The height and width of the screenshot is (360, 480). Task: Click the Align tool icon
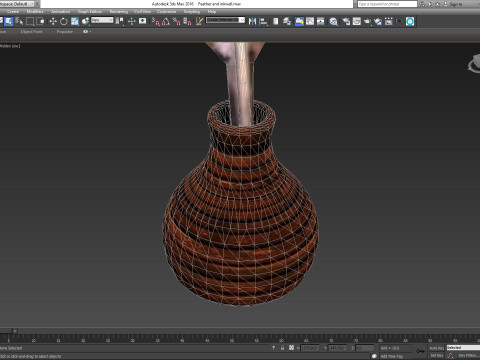(263, 21)
